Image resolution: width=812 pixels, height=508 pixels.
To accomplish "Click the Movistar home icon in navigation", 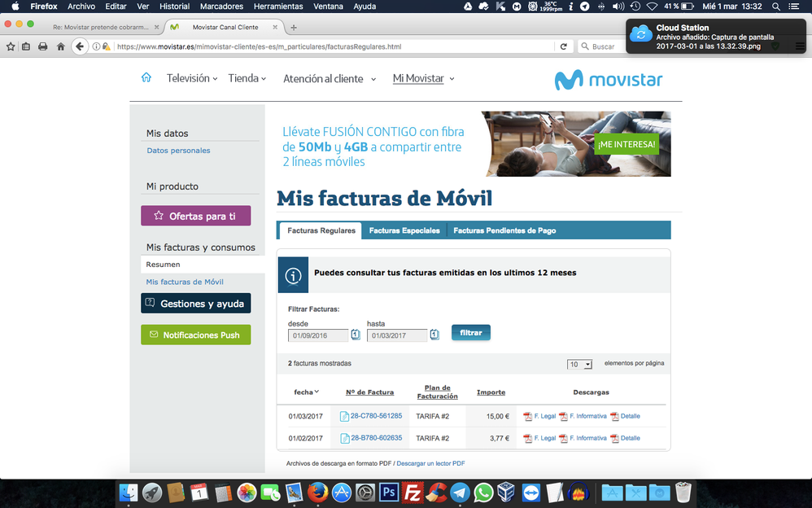I will coord(146,78).
